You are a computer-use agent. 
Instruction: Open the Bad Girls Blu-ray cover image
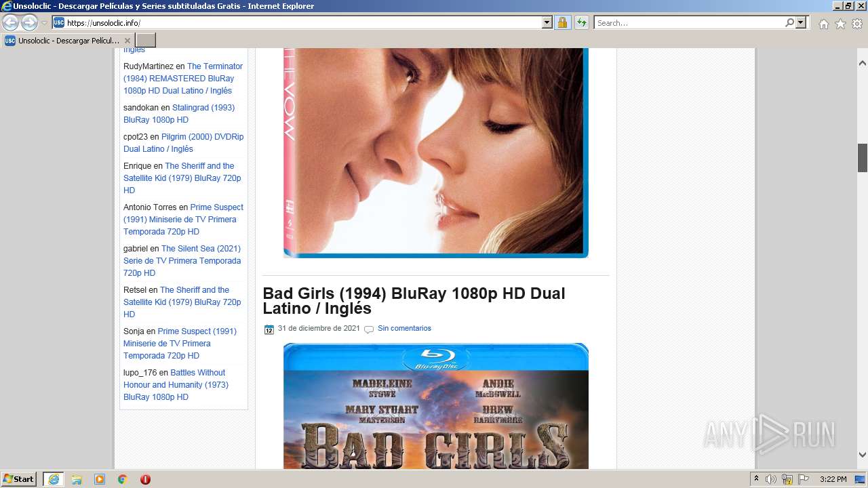click(436, 406)
